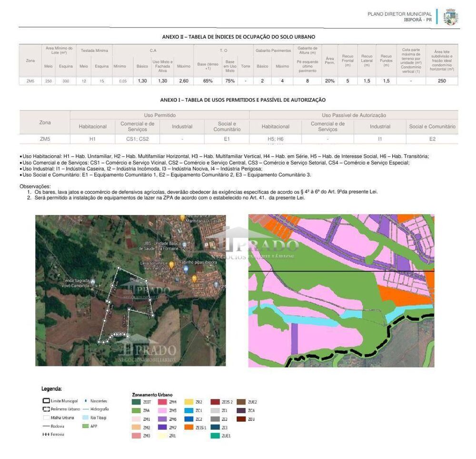This screenshot has height=459, width=476.
Task: Click the '2,60' Máximo C.A value
Action: pyautogui.click(x=184, y=81)
